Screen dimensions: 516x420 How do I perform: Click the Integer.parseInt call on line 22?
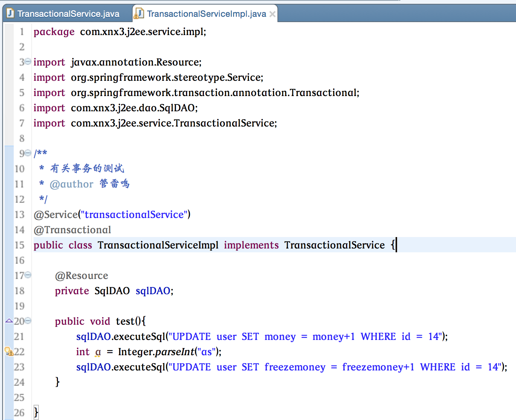click(x=156, y=352)
